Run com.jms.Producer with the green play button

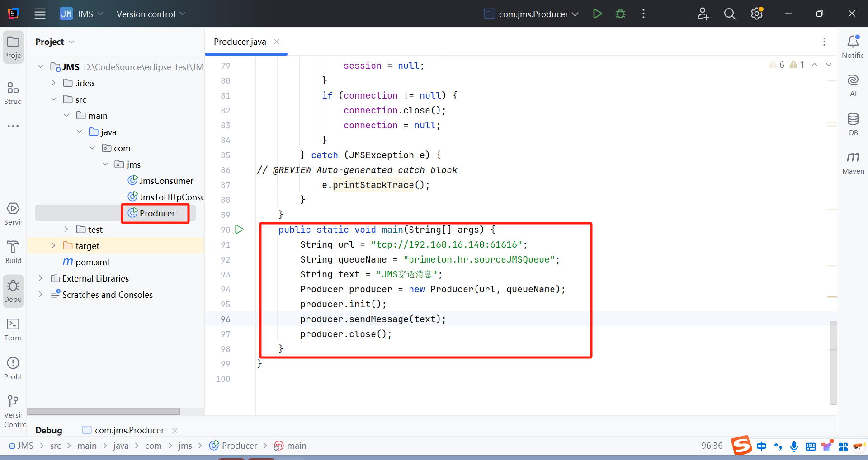(597, 14)
